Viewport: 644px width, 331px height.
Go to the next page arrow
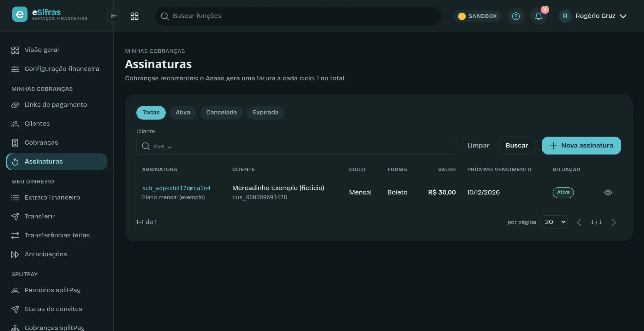[x=614, y=223]
